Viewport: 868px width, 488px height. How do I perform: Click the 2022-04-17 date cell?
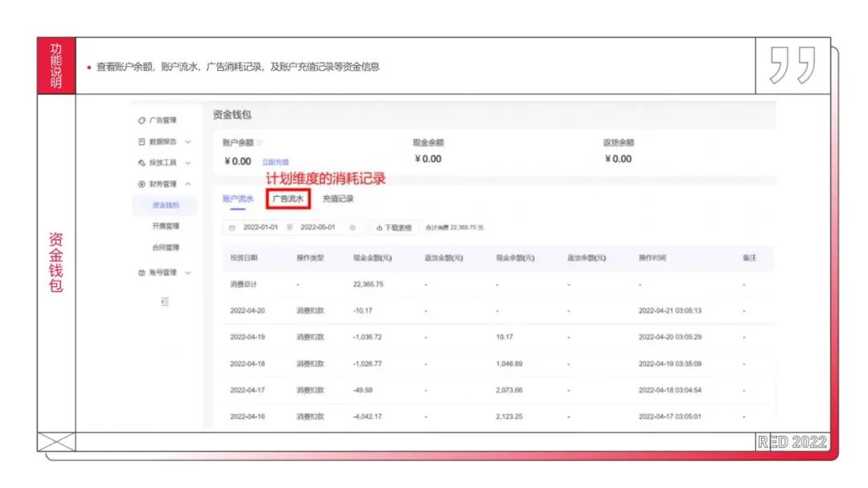point(248,390)
